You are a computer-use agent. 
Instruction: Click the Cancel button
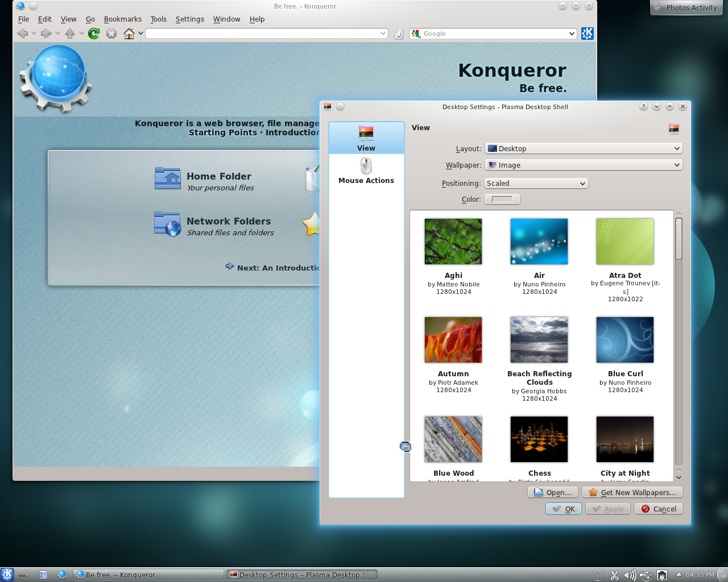click(x=659, y=509)
